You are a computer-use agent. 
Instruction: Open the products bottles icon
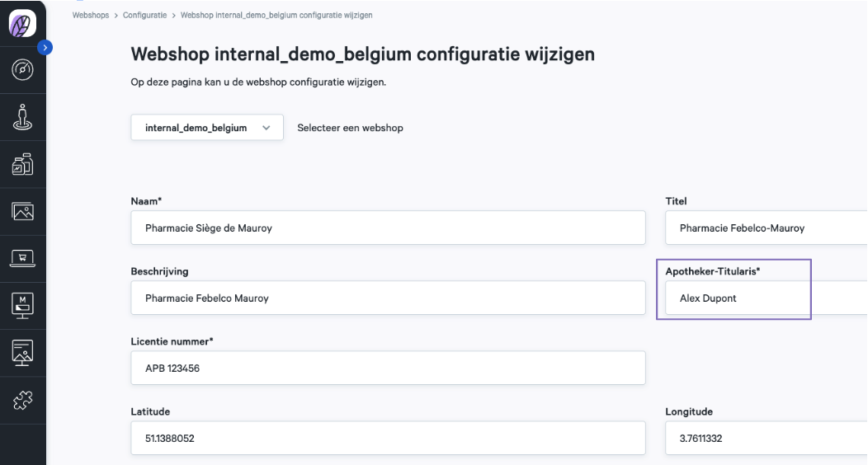(x=23, y=164)
